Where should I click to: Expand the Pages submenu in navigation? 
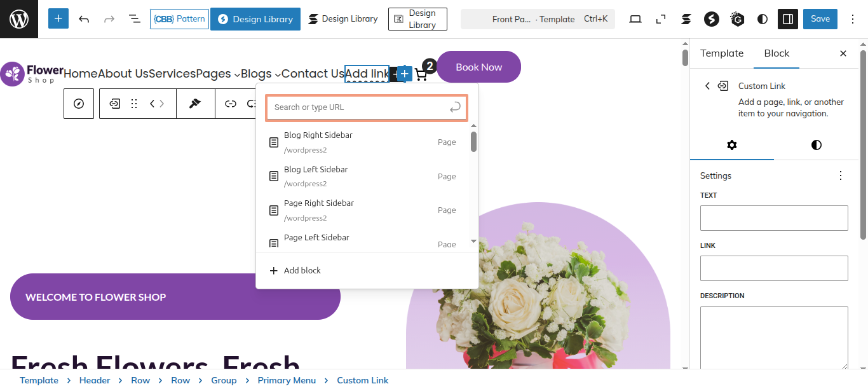pos(237,75)
